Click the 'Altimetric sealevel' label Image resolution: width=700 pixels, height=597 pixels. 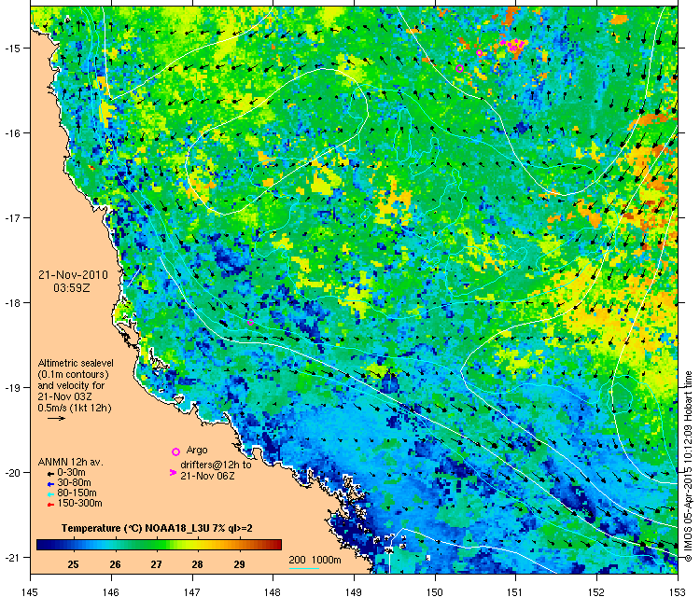(76, 363)
